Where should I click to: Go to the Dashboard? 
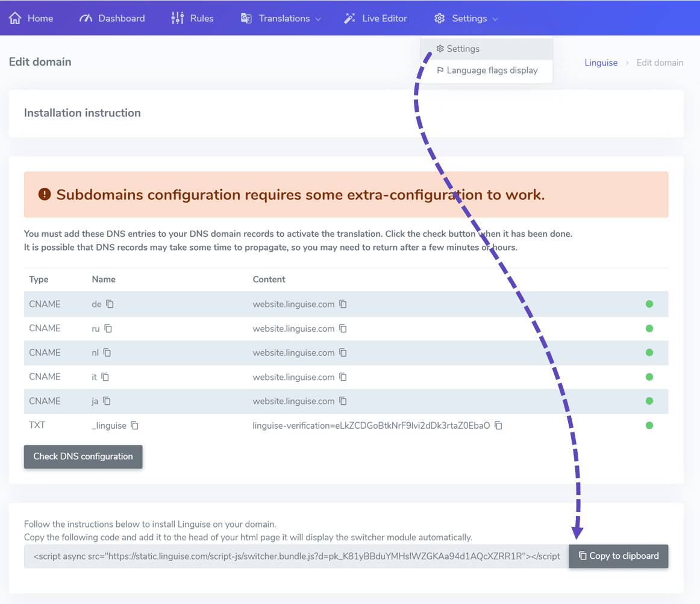(112, 19)
